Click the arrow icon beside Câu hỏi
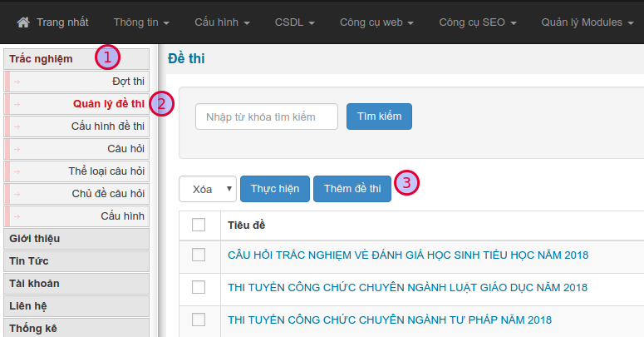644x337 pixels. click(17, 149)
